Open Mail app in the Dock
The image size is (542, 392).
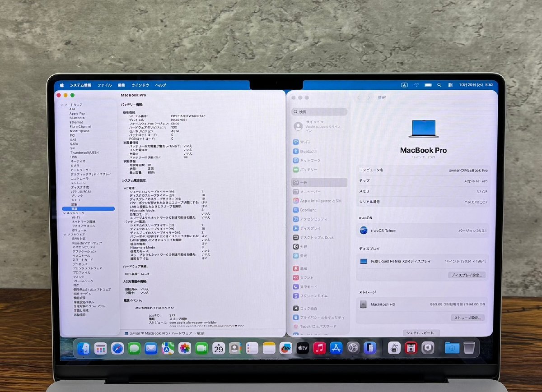pyautogui.click(x=151, y=348)
